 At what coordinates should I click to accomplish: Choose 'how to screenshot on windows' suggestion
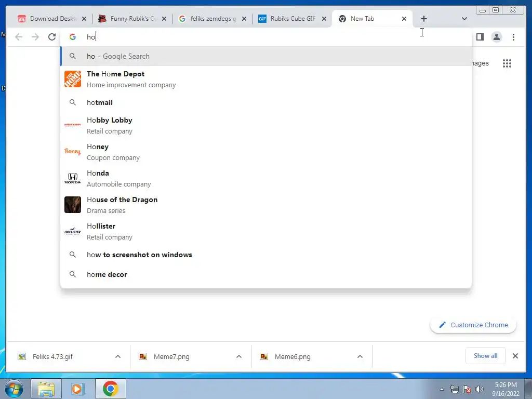pos(266,255)
